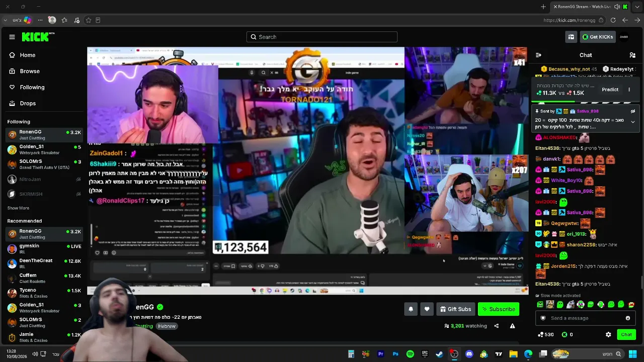The height and width of the screenshot is (362, 644).
Task: Open chat settings gear icon
Action: point(608,334)
